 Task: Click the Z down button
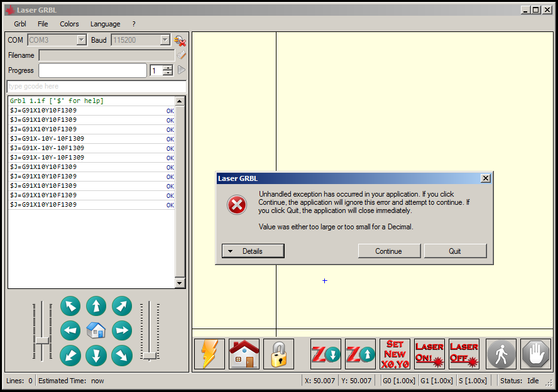[x=325, y=354]
